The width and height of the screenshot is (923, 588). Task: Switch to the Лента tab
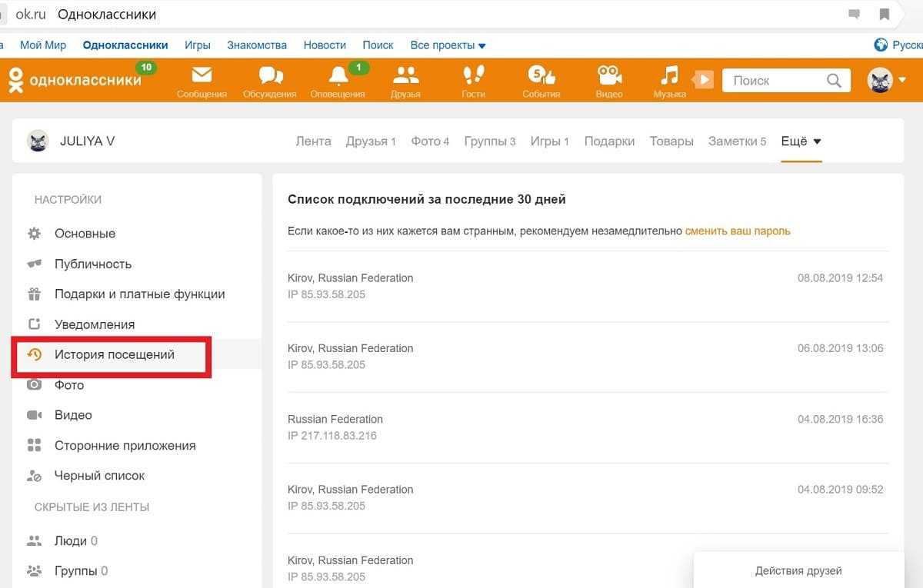pos(313,141)
